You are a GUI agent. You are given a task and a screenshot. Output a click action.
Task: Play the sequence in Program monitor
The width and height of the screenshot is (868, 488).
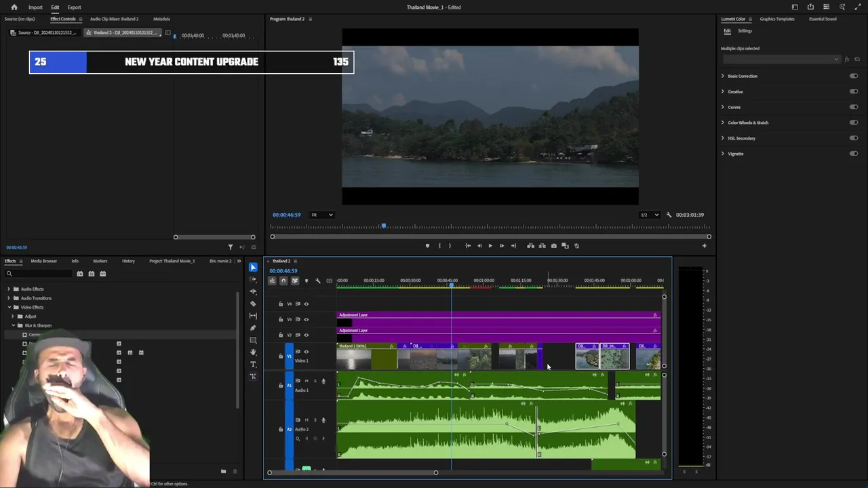[x=490, y=246]
